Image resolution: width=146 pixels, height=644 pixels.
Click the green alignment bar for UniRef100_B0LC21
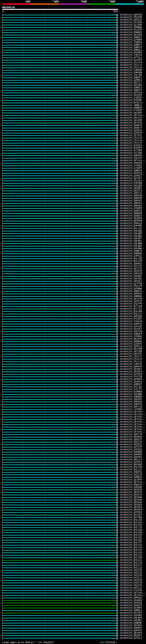60,560
